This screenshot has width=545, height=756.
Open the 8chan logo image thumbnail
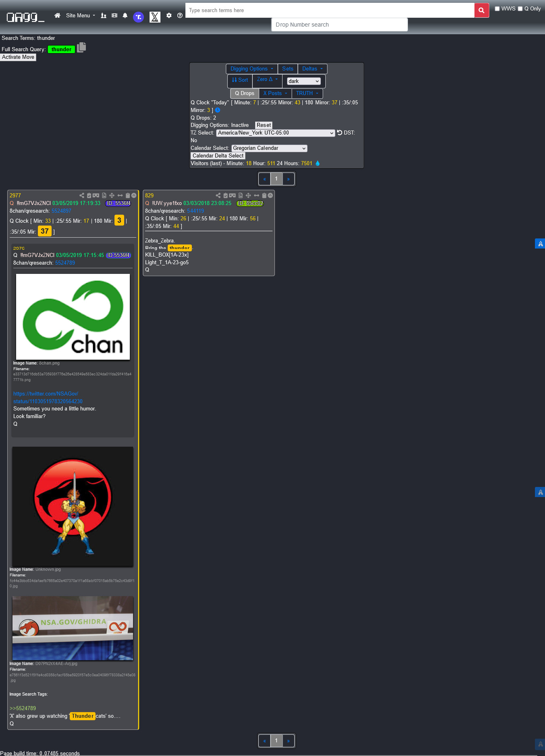coord(73,317)
